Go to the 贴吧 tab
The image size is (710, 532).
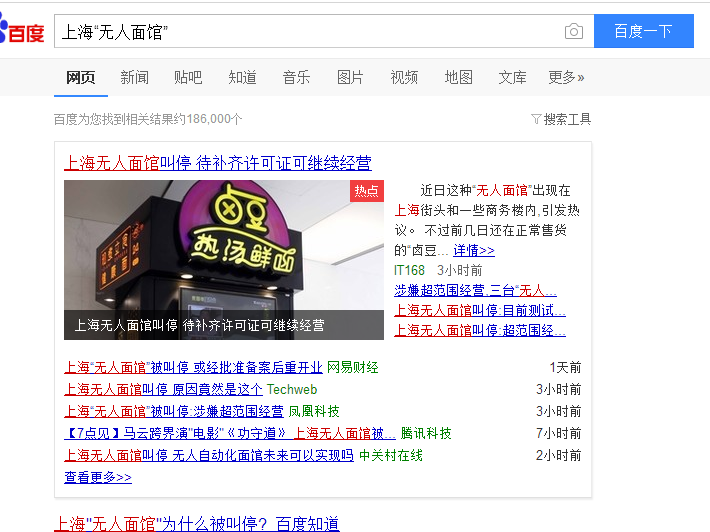click(188, 77)
